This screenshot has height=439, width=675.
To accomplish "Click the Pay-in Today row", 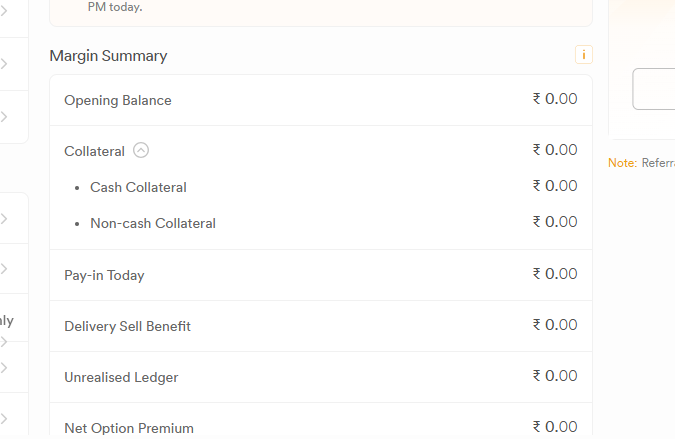I will tap(321, 275).
